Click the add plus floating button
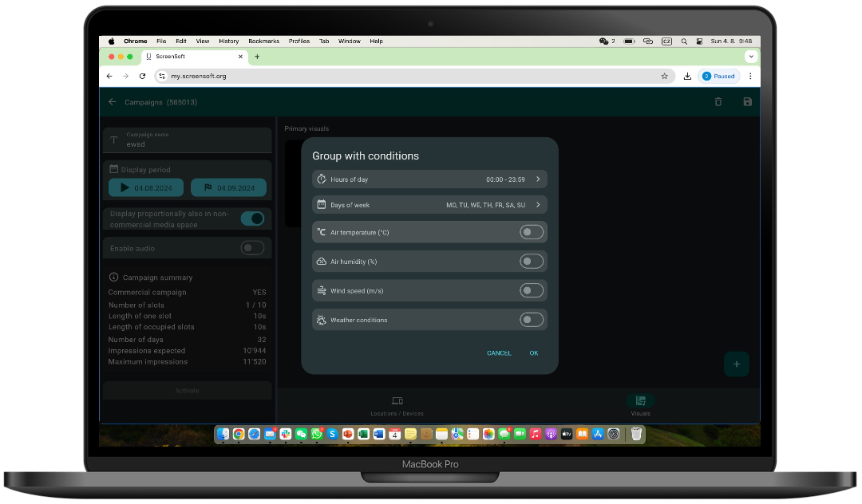 point(736,364)
